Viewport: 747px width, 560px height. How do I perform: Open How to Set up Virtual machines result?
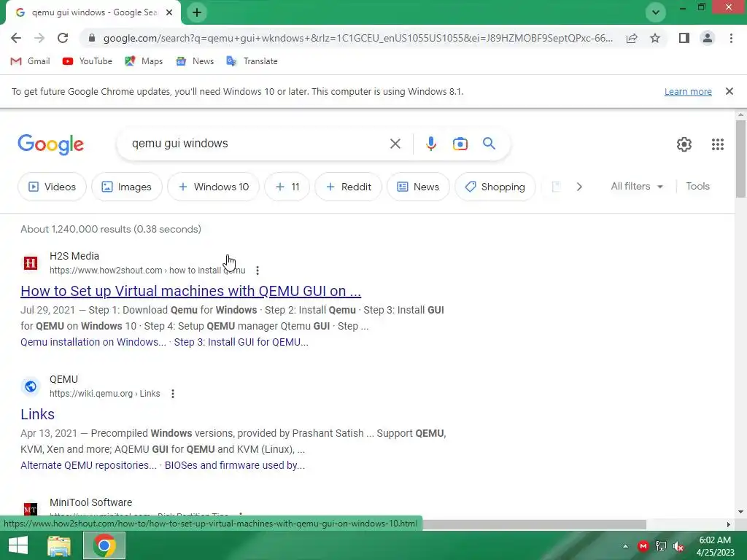tap(190, 291)
